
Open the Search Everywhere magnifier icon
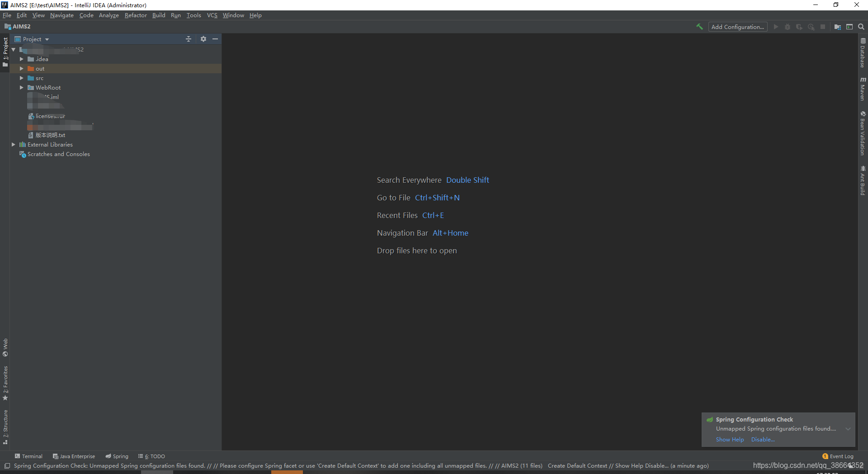[861, 27]
